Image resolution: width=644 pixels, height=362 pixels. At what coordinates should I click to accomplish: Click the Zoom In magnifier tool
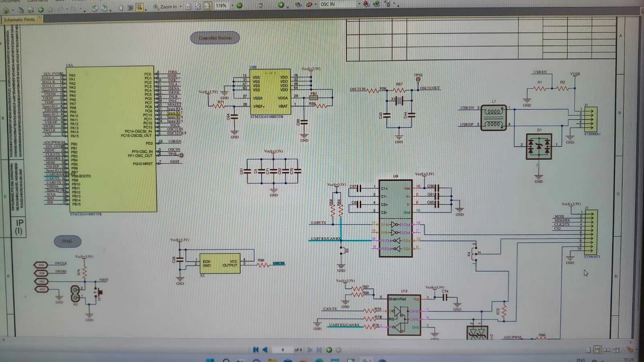pos(156,6)
